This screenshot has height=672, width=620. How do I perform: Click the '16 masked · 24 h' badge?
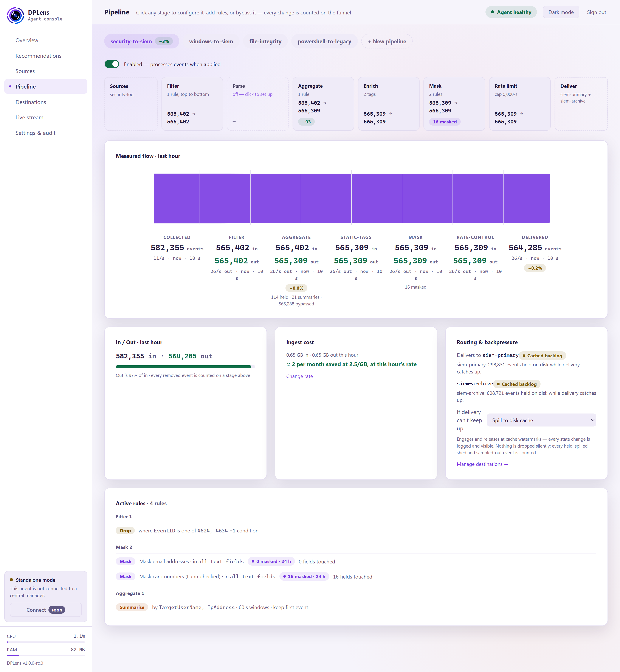(x=304, y=576)
